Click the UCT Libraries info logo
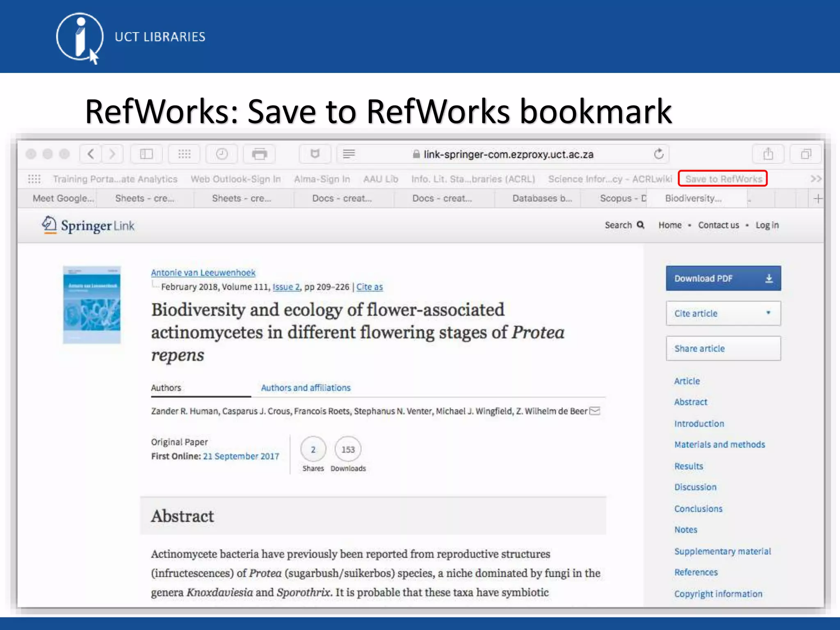The height and width of the screenshot is (630, 840). pyautogui.click(x=80, y=38)
